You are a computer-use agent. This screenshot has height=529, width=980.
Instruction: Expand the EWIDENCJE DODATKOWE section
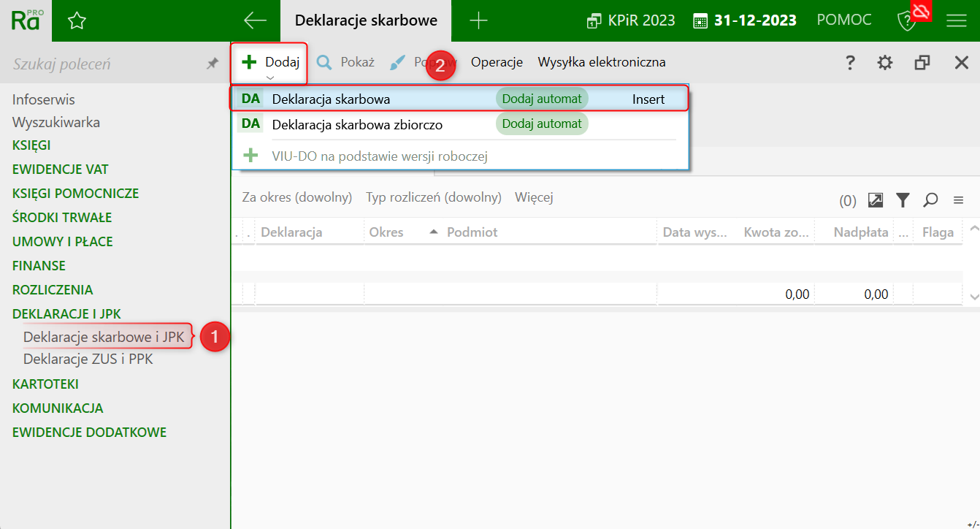point(90,433)
